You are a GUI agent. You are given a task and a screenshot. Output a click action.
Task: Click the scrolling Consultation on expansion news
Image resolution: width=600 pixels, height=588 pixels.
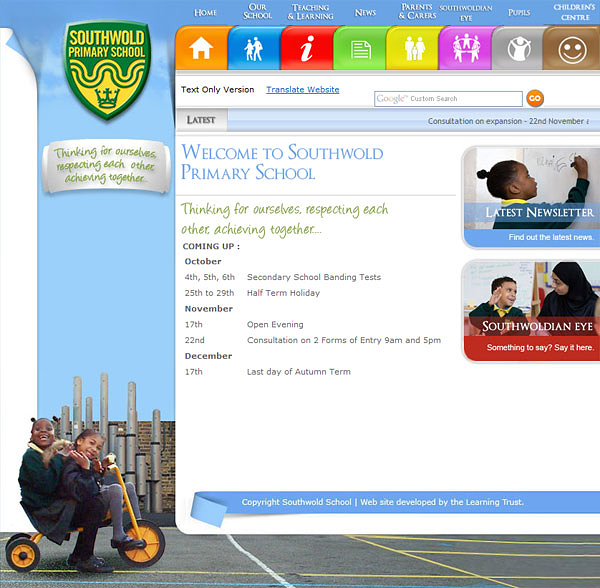[508, 121]
